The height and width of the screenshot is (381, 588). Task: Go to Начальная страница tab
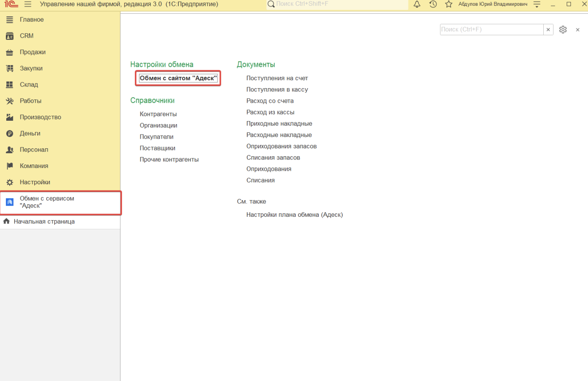pyautogui.click(x=44, y=221)
